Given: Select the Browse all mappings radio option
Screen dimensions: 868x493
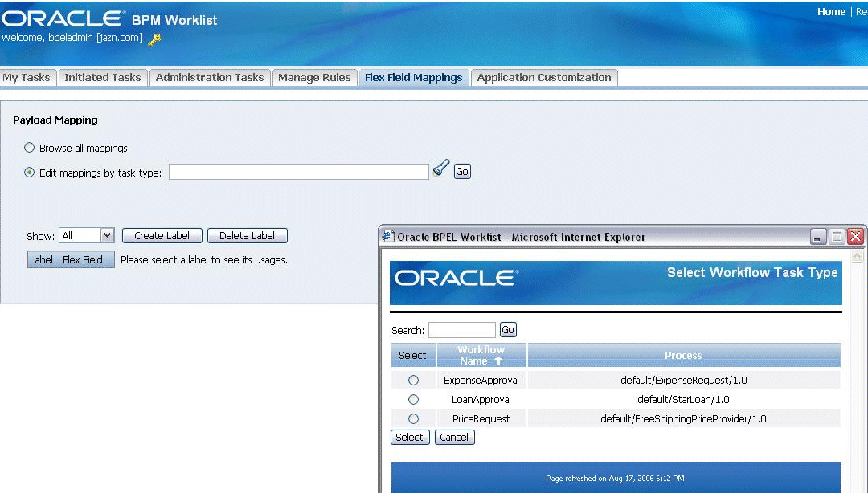Looking at the screenshot, I should point(30,147).
